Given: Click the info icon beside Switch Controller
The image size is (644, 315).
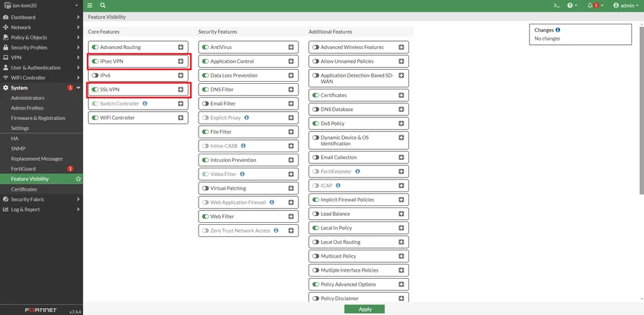Looking at the screenshot, I should (145, 103).
